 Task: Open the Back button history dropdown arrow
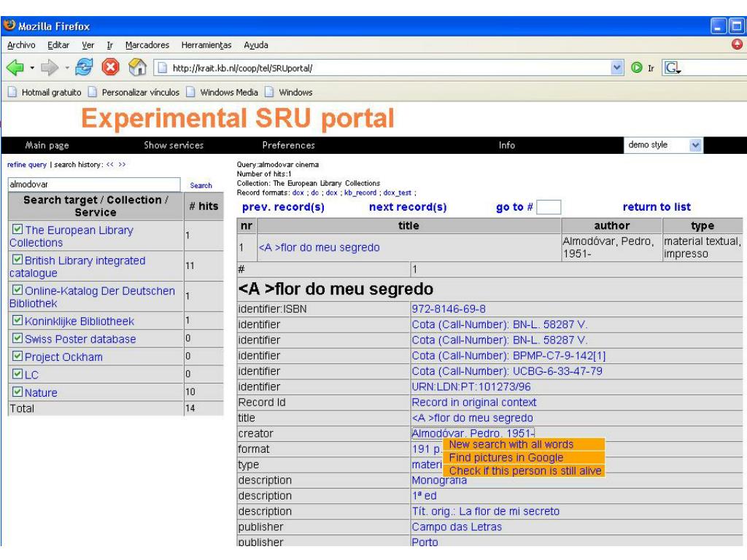tap(32, 68)
